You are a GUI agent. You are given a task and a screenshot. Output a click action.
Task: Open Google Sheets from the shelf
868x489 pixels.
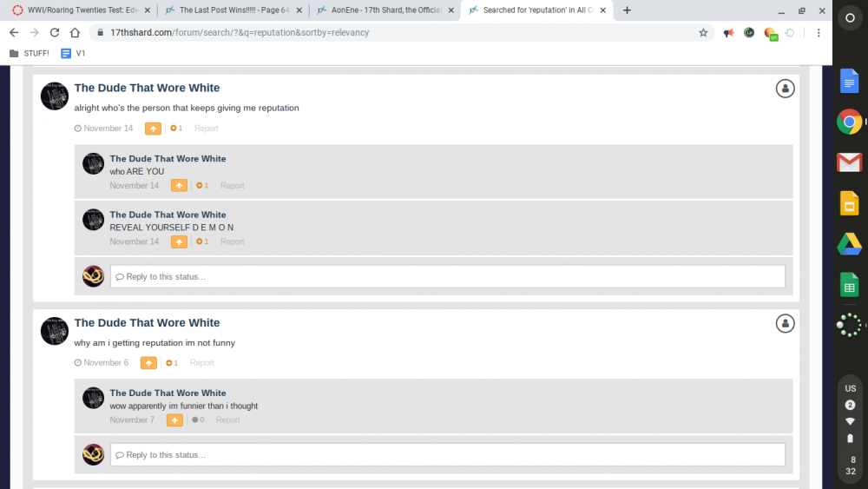click(849, 285)
